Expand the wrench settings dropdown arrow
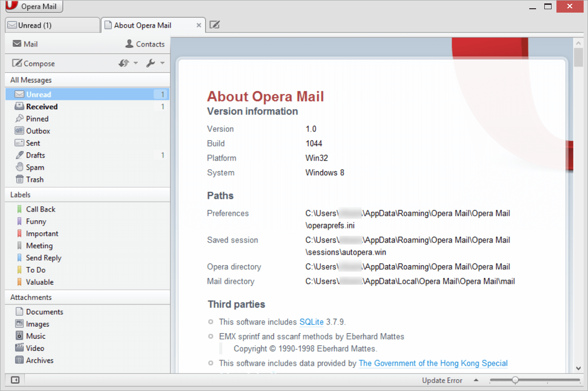This screenshot has height=391, width=588. coord(162,64)
